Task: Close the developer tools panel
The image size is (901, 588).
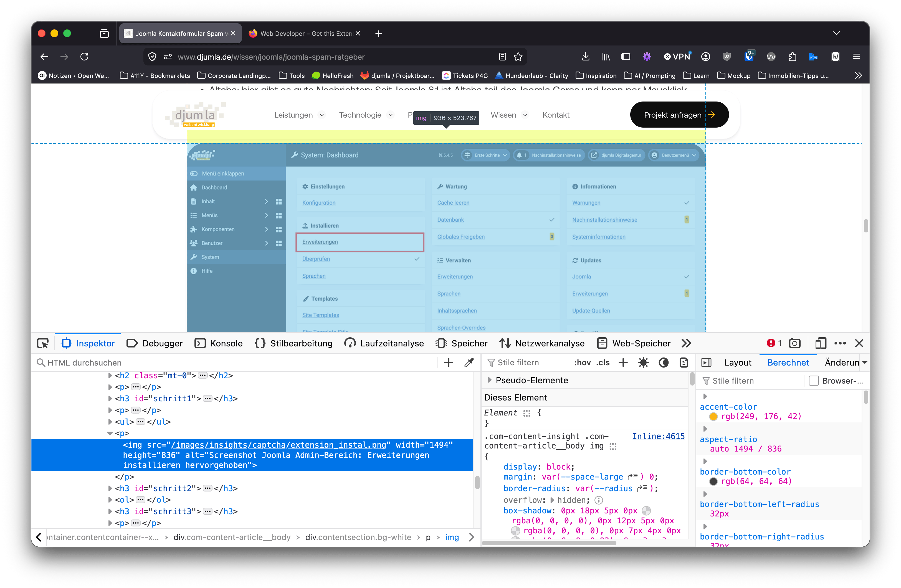Action: (x=859, y=343)
